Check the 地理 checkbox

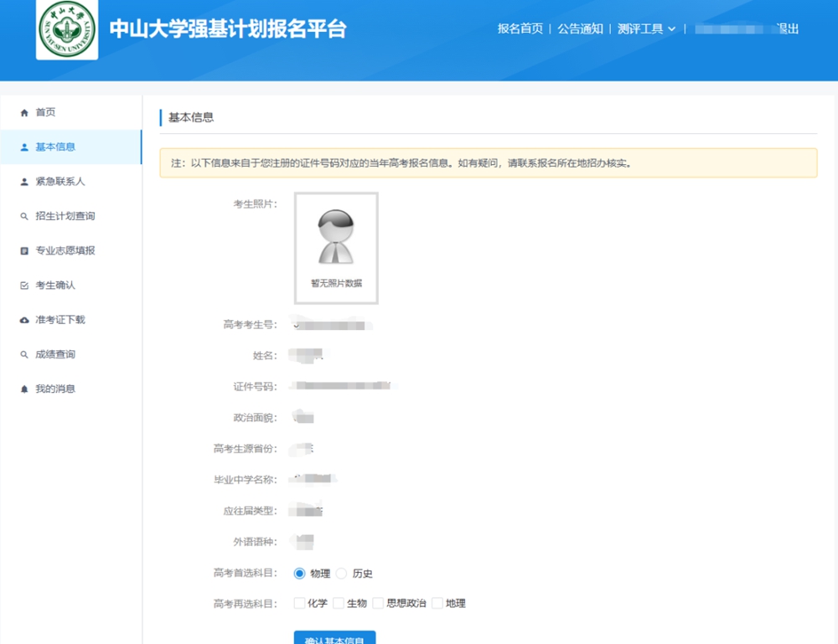point(437,603)
